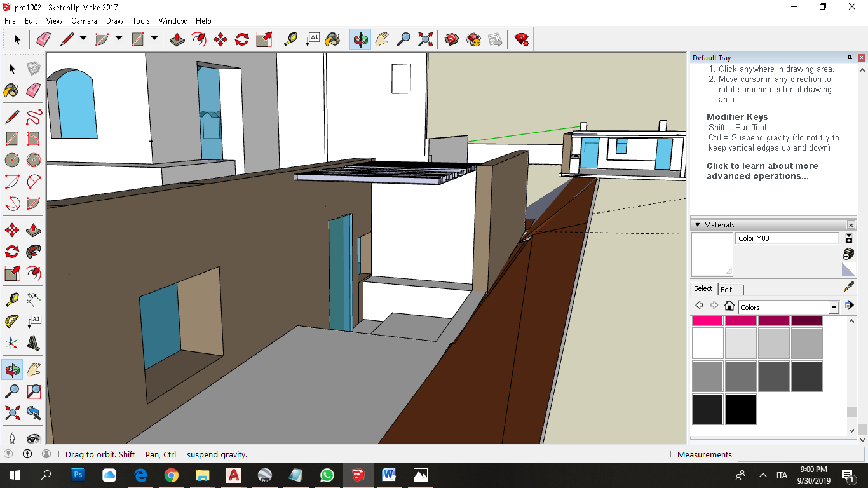
Task: Click the material name field 'Color M00'
Action: point(787,238)
